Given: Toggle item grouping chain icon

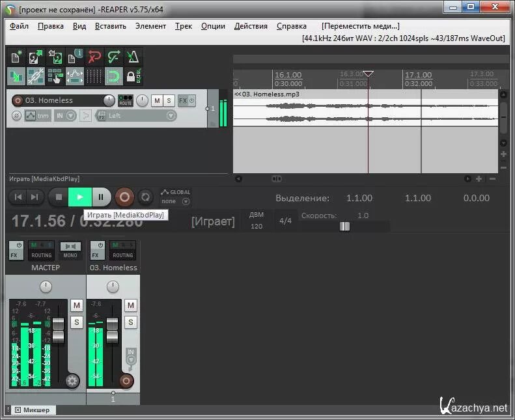Looking at the screenshot, I should [x=35, y=76].
